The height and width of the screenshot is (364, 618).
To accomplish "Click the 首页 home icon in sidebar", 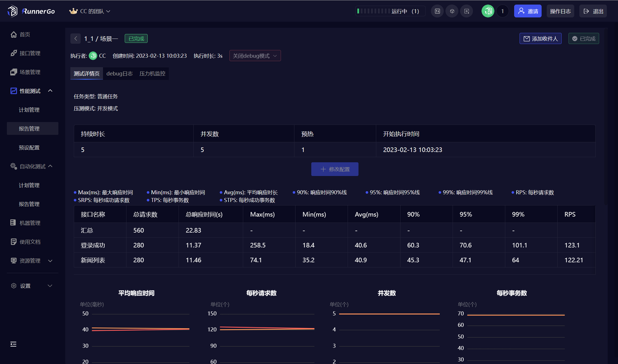I will [x=14, y=34].
